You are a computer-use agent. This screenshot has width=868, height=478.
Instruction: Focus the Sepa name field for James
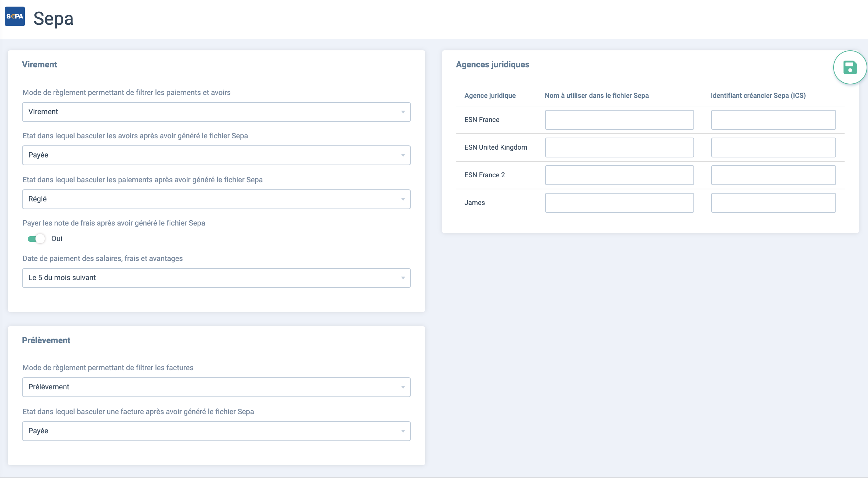[x=619, y=203]
